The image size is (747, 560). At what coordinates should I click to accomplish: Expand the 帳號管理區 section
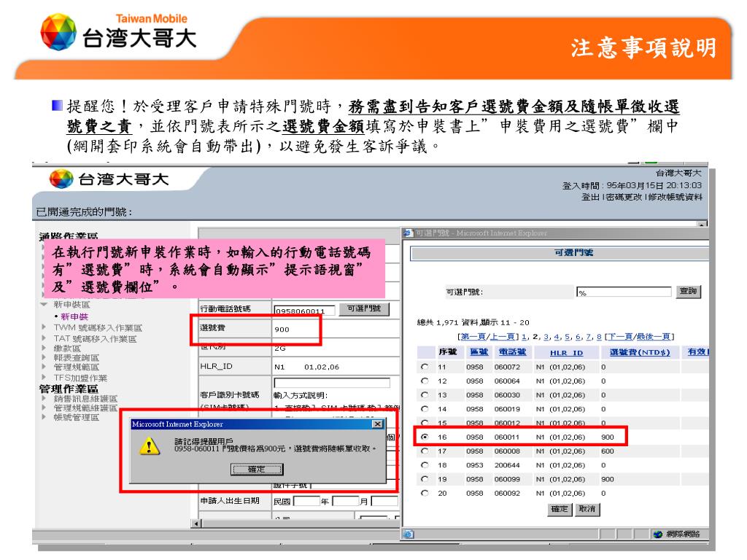44,417
